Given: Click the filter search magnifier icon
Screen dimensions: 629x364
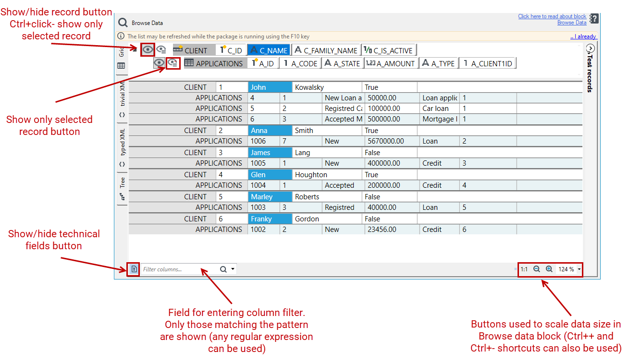Looking at the screenshot, I should click(223, 269).
